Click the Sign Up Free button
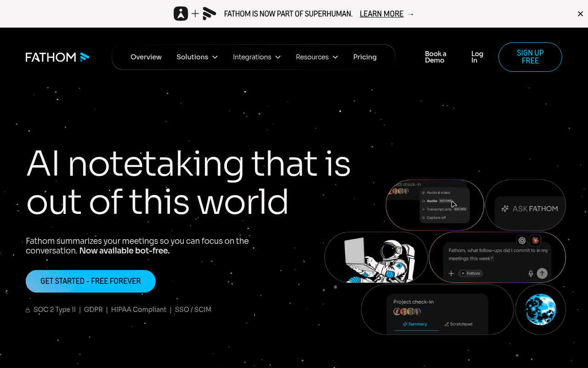This screenshot has width=588, height=368. pos(530,57)
